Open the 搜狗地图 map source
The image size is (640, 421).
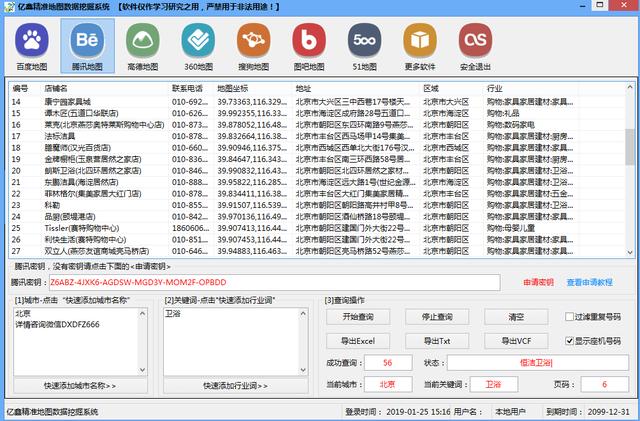tap(254, 43)
